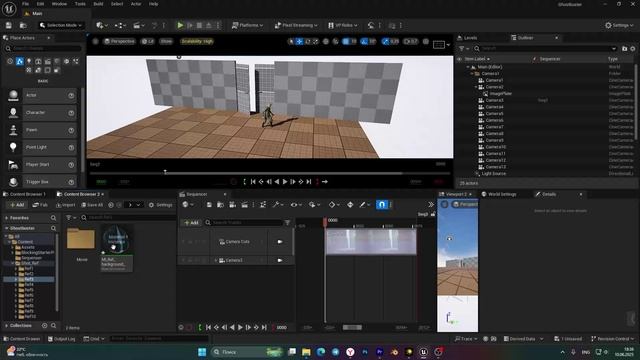The width and height of the screenshot is (640, 360).
Task: Click the Player Start icon in Place Actors
Action: point(13,164)
